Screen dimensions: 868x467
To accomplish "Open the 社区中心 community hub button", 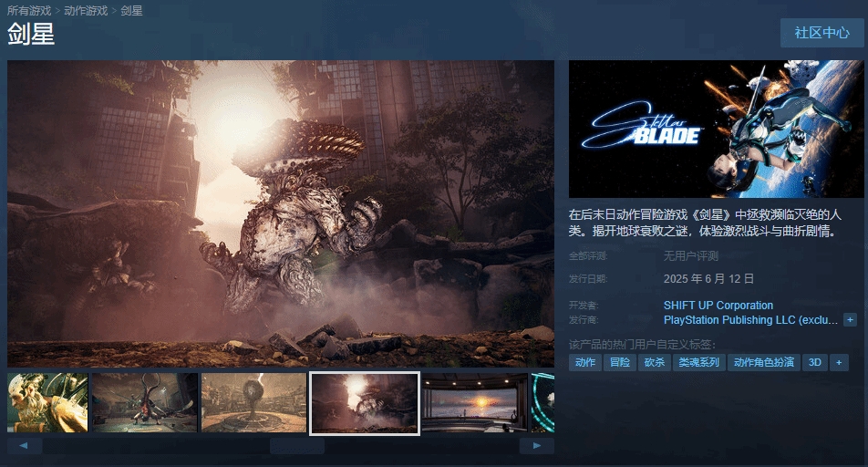I will pos(821,33).
